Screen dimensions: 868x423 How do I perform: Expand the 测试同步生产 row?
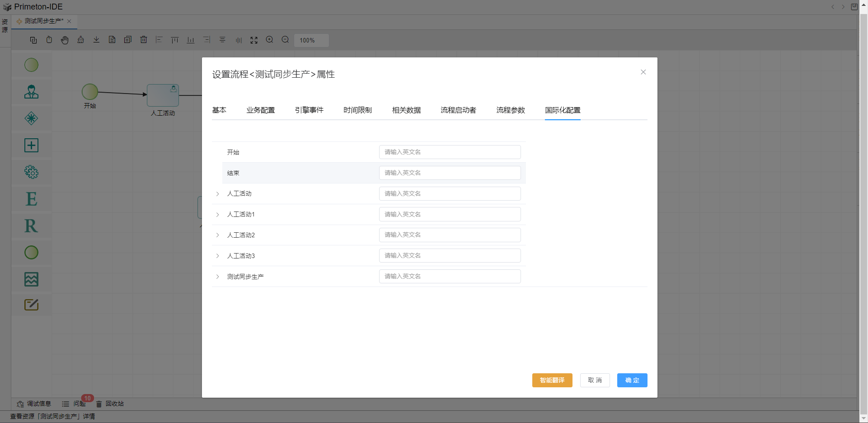click(217, 277)
